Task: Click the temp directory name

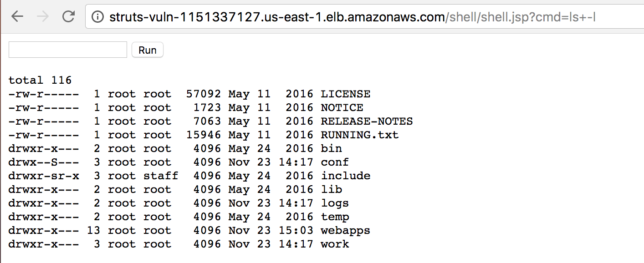Action: [335, 217]
